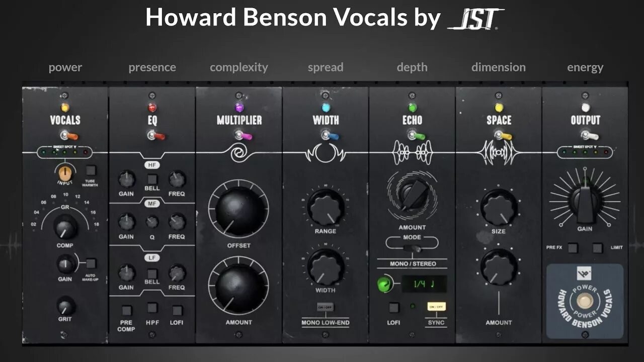Enable the HPF button in EQ
644x362 pixels.
point(152,308)
